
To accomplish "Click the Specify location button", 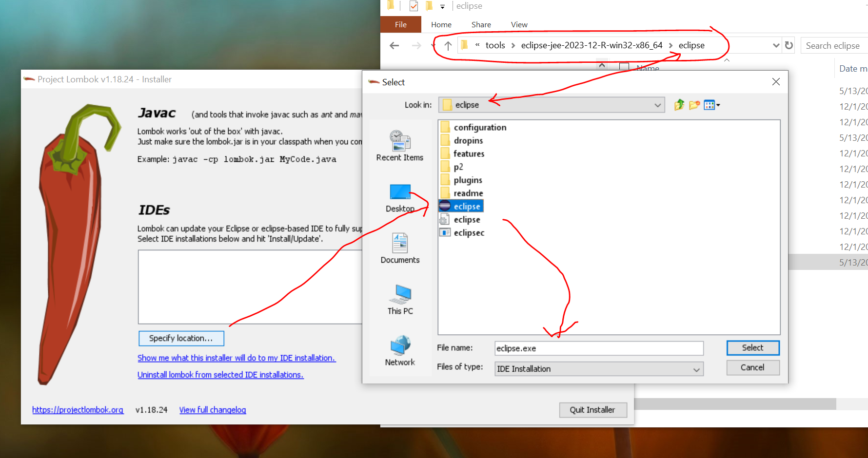I will tap(181, 338).
